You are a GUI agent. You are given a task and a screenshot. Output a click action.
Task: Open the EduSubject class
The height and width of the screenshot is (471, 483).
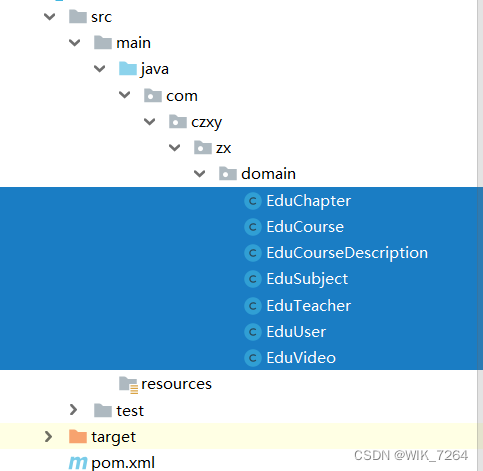[x=307, y=279]
